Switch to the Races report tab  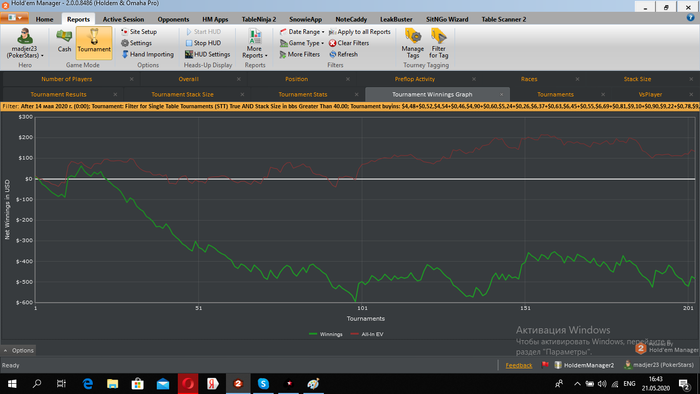click(529, 79)
